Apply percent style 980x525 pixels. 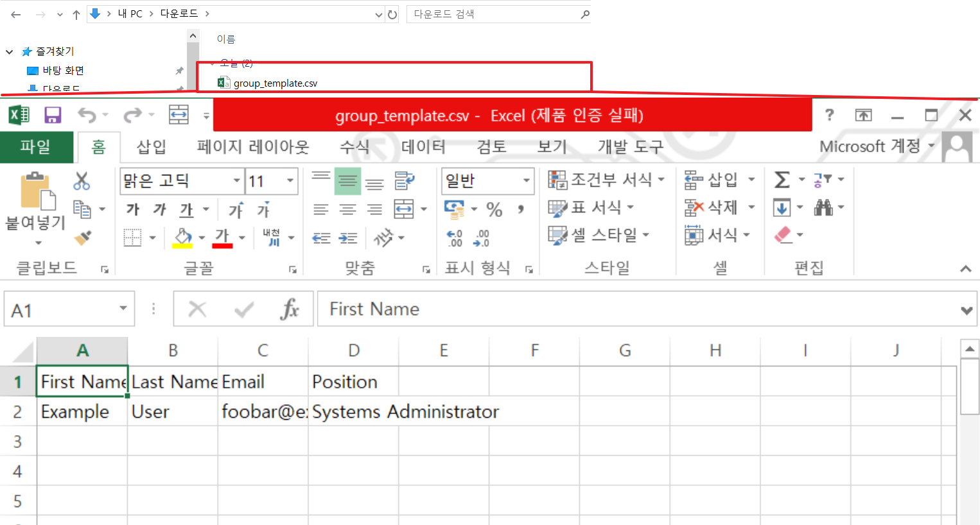click(x=494, y=209)
